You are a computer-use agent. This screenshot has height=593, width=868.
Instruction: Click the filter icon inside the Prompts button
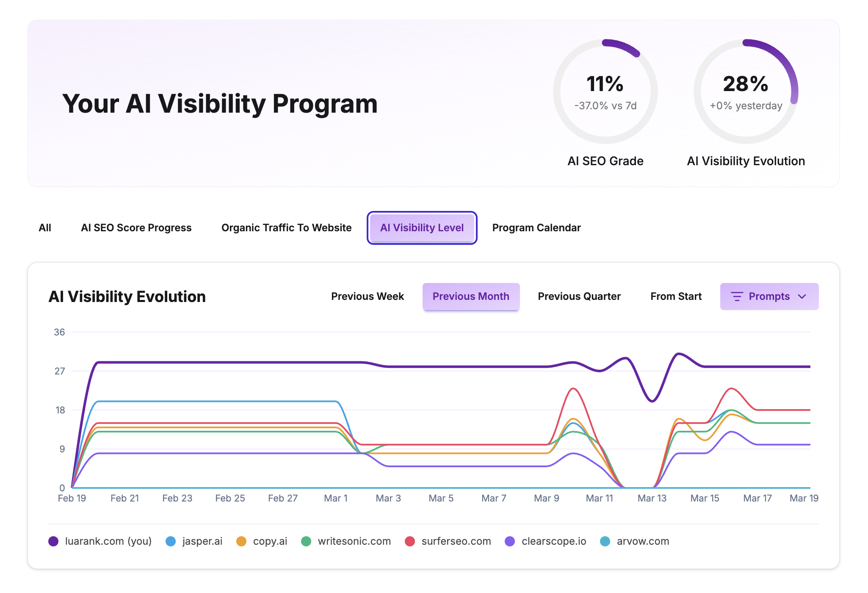coord(737,296)
